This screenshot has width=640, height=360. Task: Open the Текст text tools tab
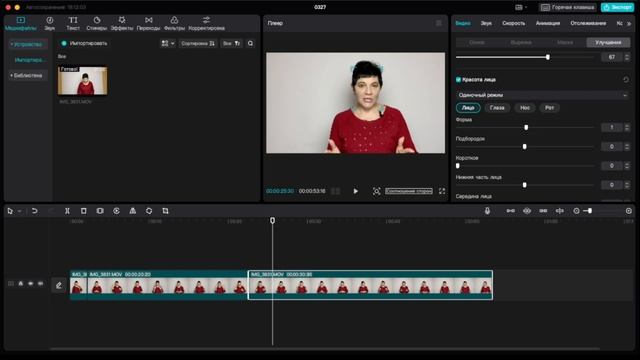tap(73, 24)
